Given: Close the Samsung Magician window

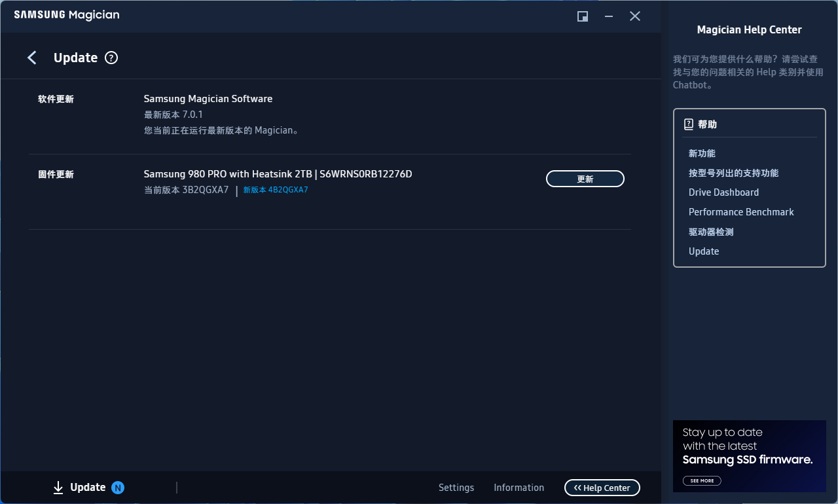Looking at the screenshot, I should (x=635, y=16).
